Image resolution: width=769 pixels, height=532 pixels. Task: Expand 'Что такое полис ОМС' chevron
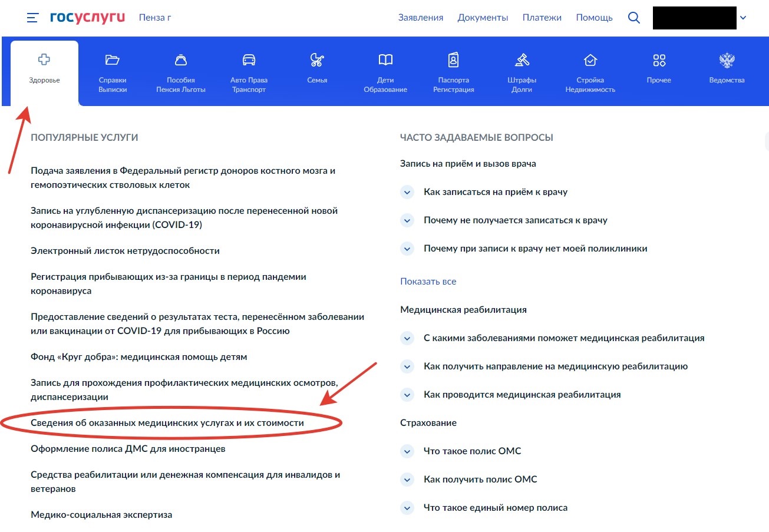click(x=407, y=451)
